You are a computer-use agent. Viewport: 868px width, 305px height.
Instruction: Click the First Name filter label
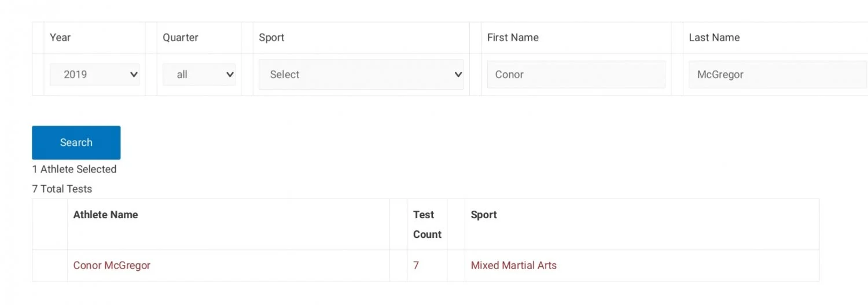tap(513, 38)
